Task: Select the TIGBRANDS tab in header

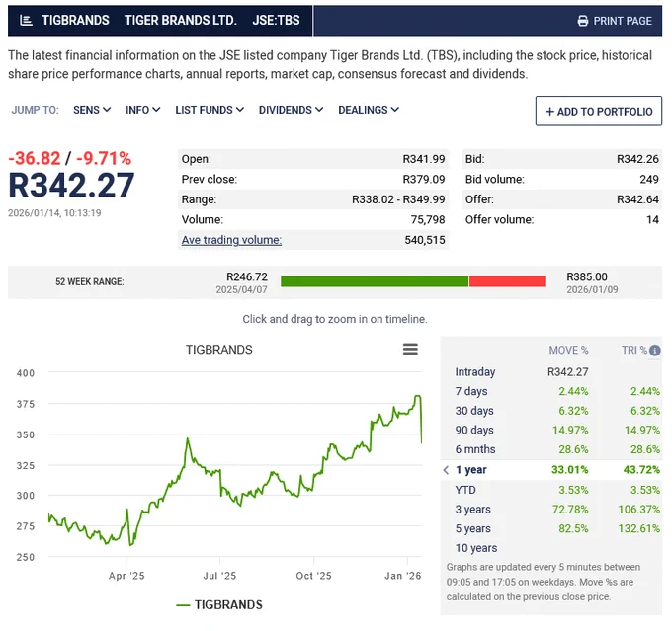Action: (75, 20)
